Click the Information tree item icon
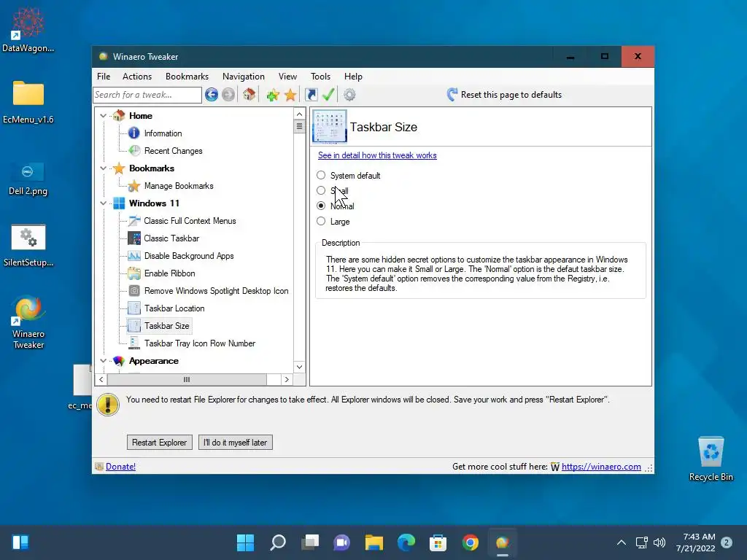The width and height of the screenshot is (747, 560). click(x=134, y=133)
